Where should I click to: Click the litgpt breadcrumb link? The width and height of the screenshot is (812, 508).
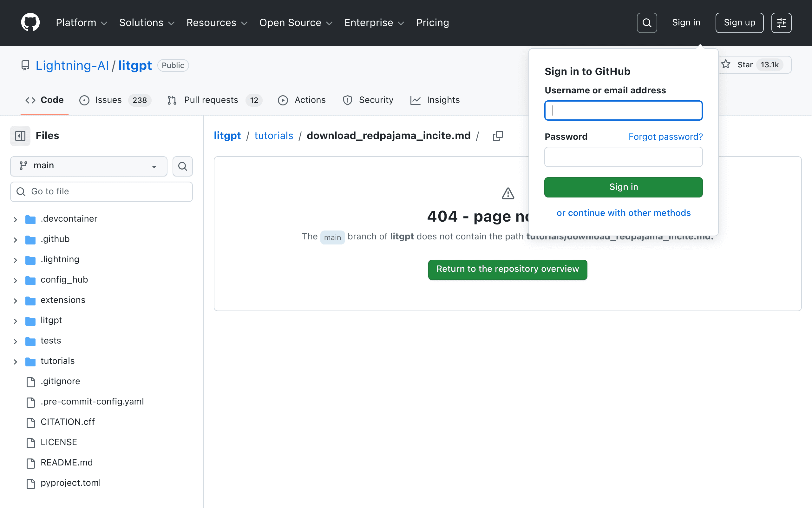tap(227, 136)
